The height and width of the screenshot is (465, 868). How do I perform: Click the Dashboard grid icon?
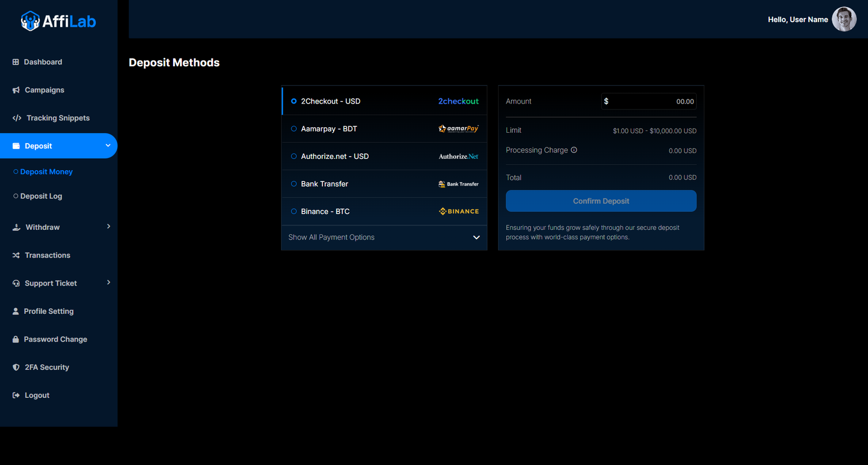point(16,62)
